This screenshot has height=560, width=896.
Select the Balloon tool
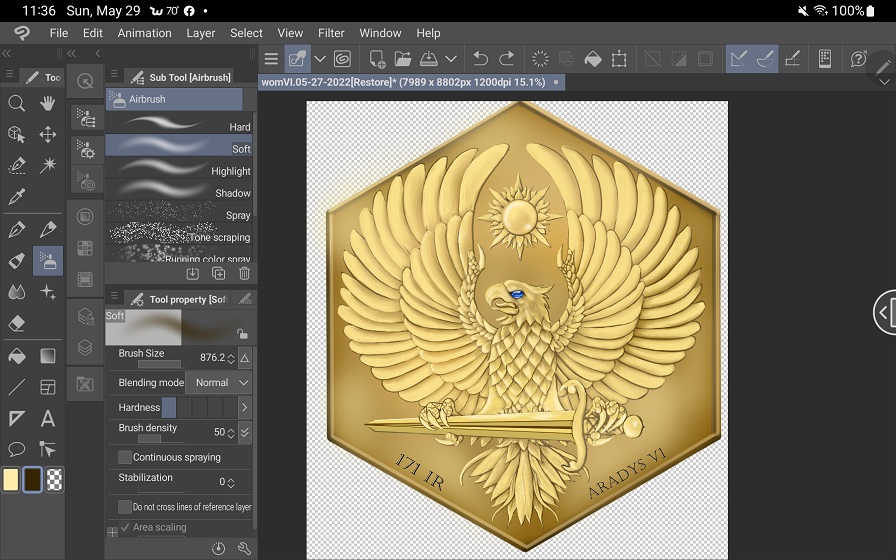click(x=16, y=450)
